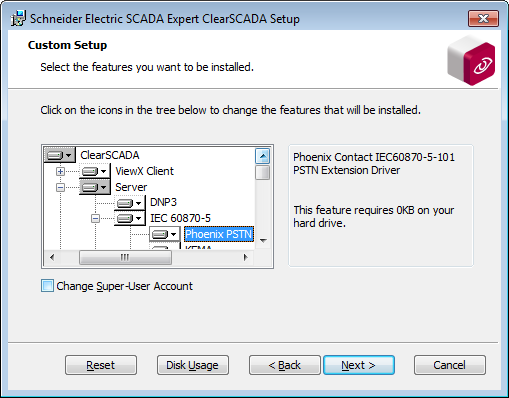509x398 pixels.
Task: Click the feature tree scroll-up arrow
Action: pos(263,156)
